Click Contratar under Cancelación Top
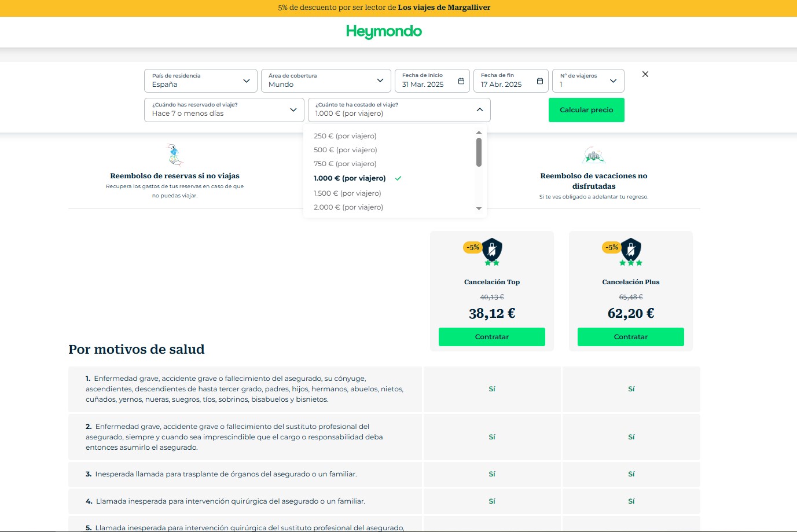This screenshot has width=797, height=532. [492, 337]
